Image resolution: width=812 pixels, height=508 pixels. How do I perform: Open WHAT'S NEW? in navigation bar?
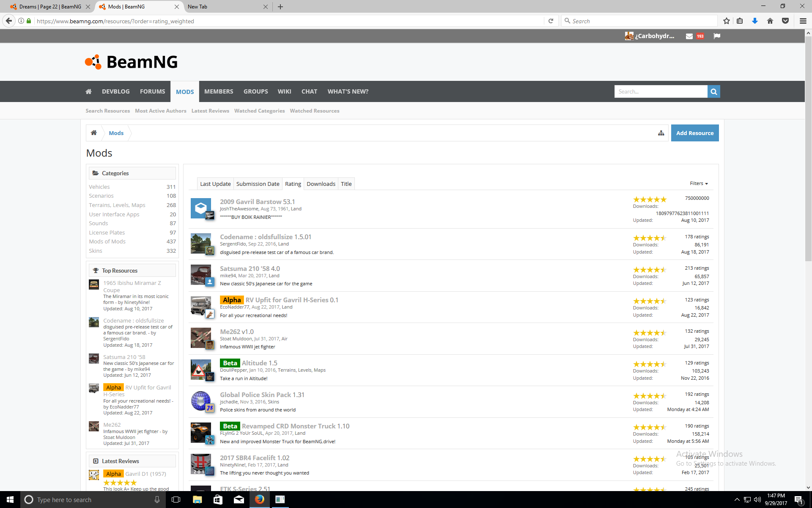(348, 91)
